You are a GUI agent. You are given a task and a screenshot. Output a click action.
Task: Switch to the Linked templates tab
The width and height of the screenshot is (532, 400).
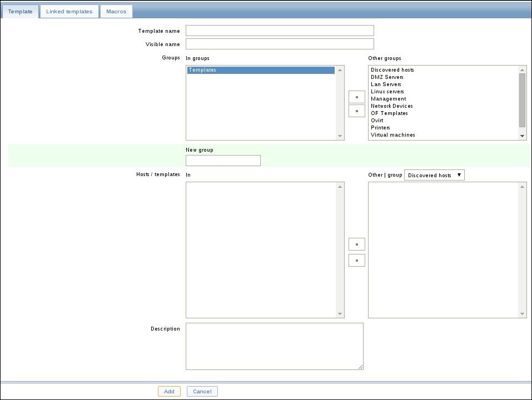(69, 11)
